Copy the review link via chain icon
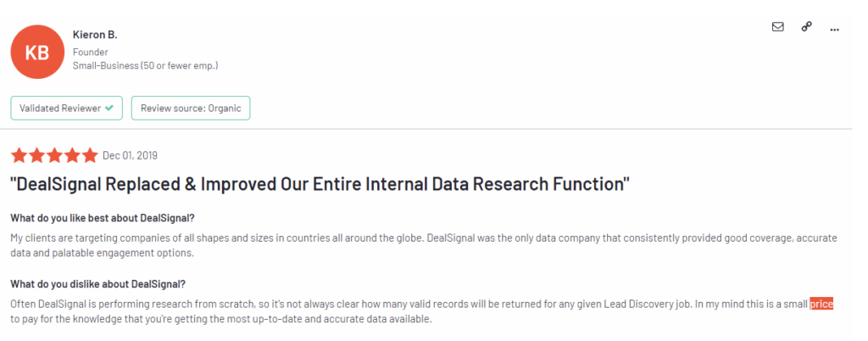Screen dimensions: 868x341 (x=807, y=26)
